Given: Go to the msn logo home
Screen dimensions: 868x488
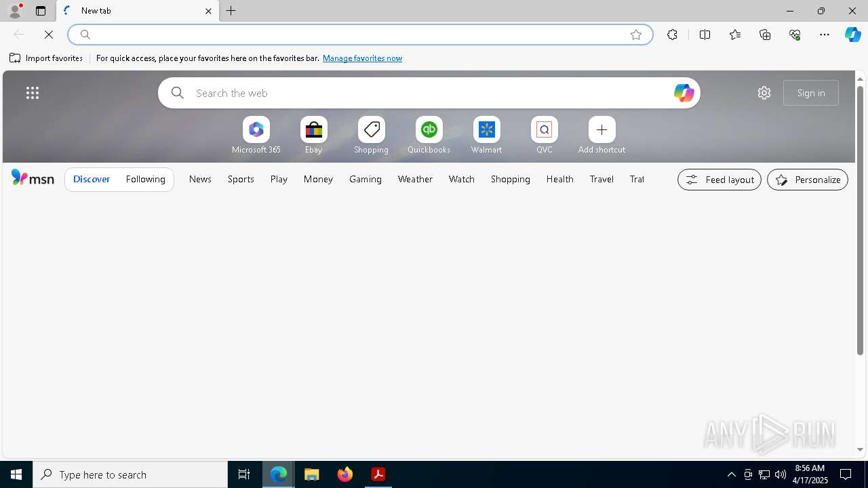Looking at the screenshot, I should (x=33, y=178).
